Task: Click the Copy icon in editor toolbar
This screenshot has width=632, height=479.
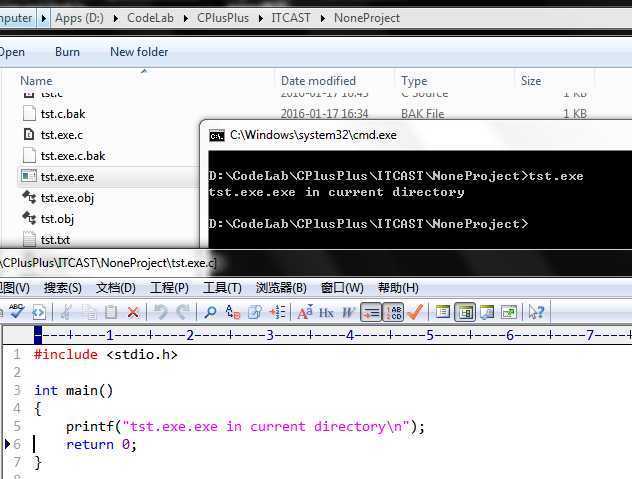Action: (x=89, y=312)
